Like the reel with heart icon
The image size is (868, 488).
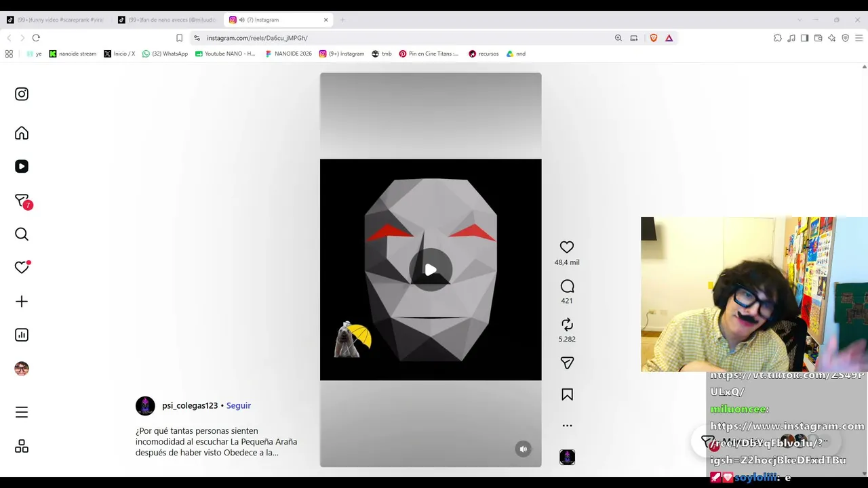click(x=567, y=247)
